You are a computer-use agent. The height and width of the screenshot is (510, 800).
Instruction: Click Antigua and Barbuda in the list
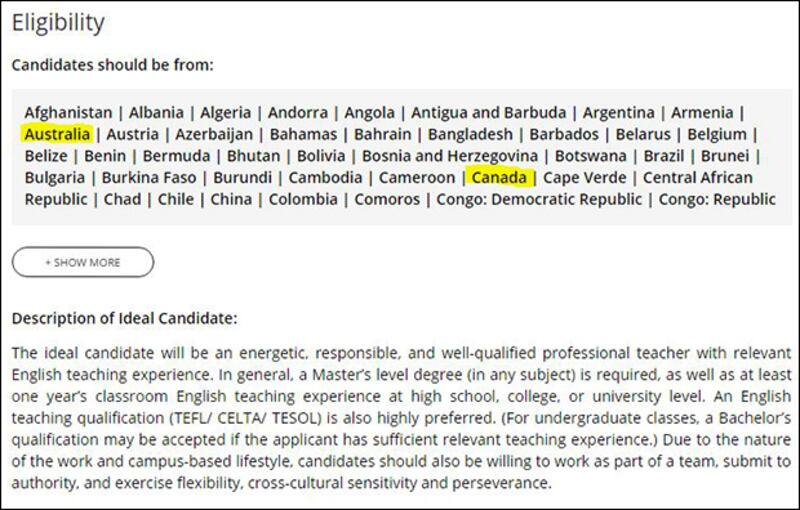[x=489, y=113]
